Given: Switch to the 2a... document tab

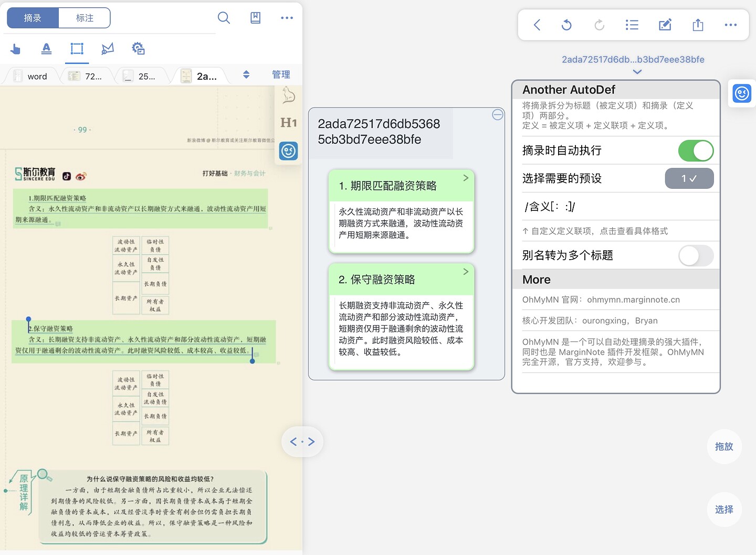Looking at the screenshot, I should point(201,76).
